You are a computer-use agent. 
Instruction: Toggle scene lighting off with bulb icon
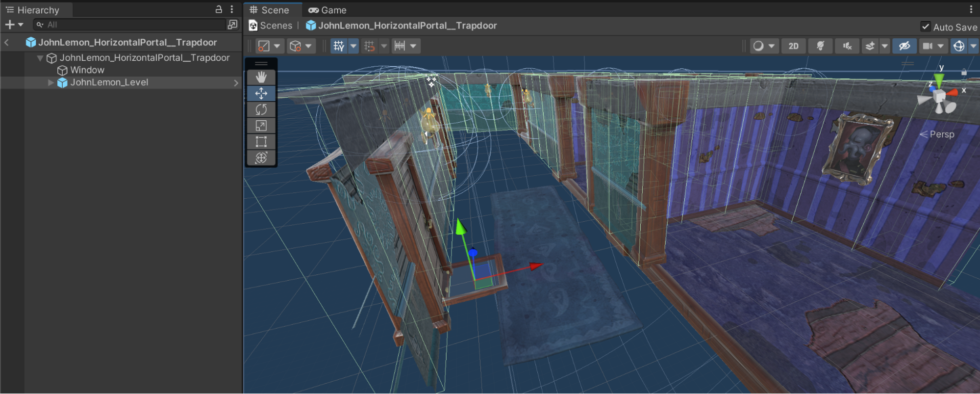[x=820, y=46]
